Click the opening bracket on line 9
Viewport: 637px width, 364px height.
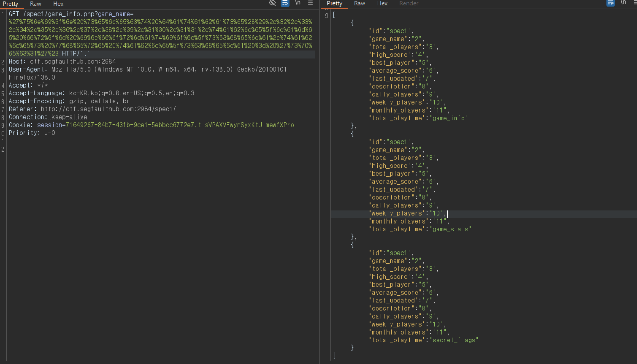(334, 15)
